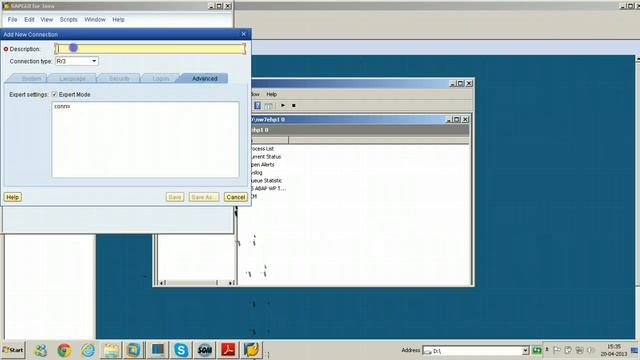Viewport: 640px width, 360px height.
Task: Click left arrow of horizontal scrollbar in console
Action: [162, 282]
